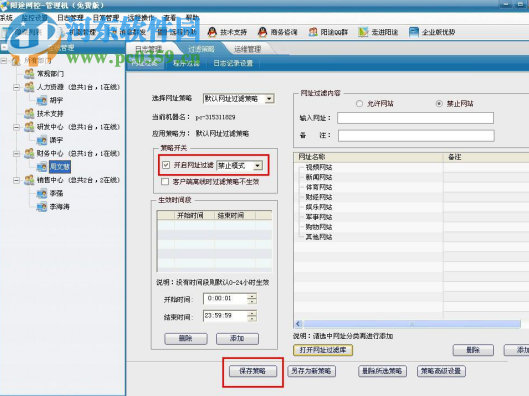This screenshot has width=529, height=396.
Task: Switch to the 日志记录设置 sub-tab
Action: tap(233, 63)
